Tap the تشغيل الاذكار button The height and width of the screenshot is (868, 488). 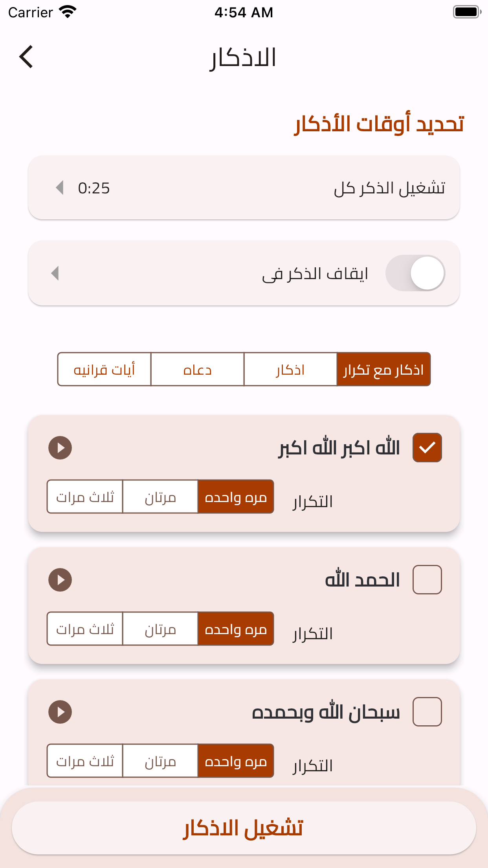click(244, 828)
